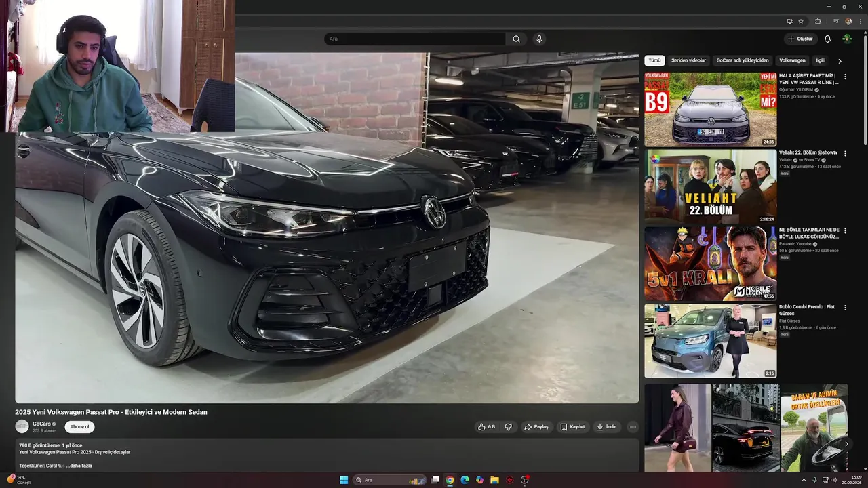Open the clock showing 13:09

click(852, 480)
